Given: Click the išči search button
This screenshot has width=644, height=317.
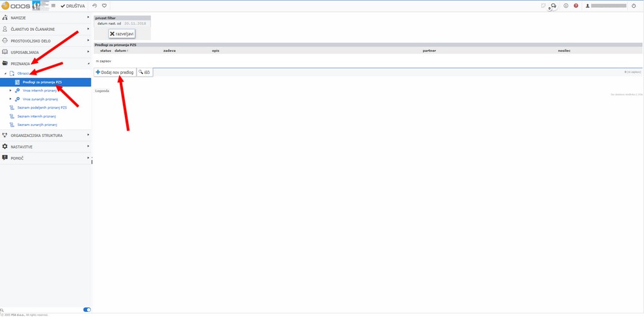Looking at the screenshot, I should point(144,73).
